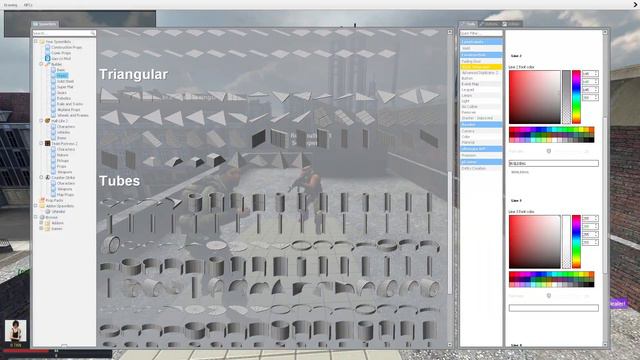
Task: Collapse the Team Fortress 2 tree node
Action: [41, 143]
